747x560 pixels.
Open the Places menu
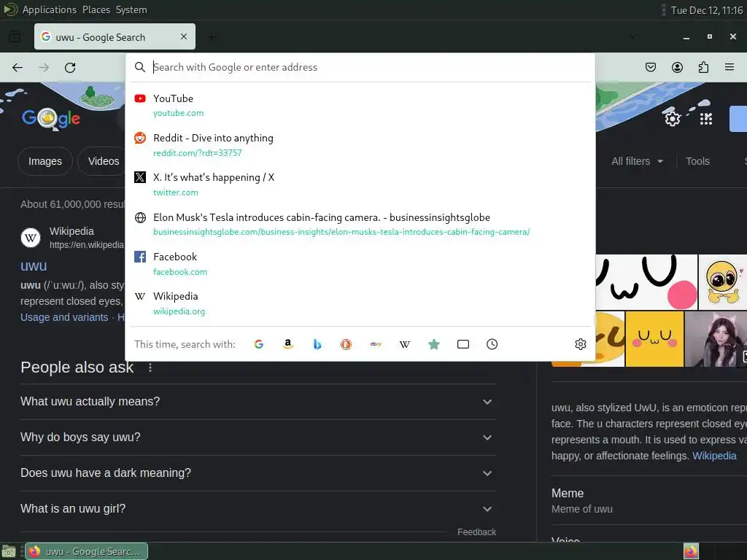(96, 9)
